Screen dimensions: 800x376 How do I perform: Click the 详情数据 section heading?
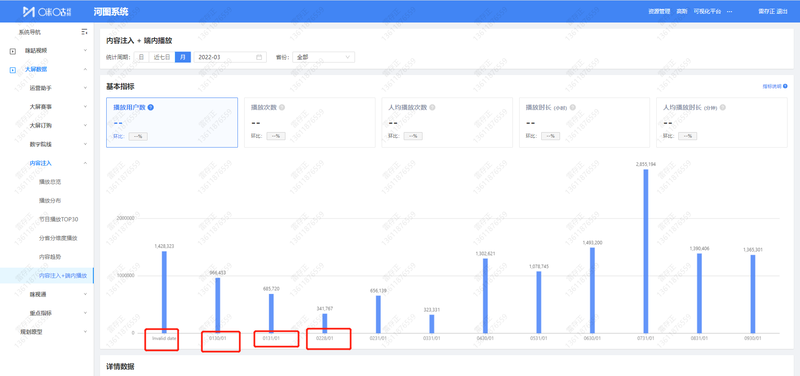pyautogui.click(x=120, y=367)
